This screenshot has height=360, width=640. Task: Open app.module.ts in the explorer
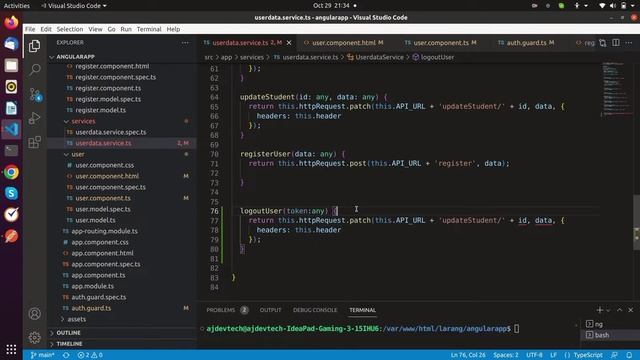tap(92, 286)
